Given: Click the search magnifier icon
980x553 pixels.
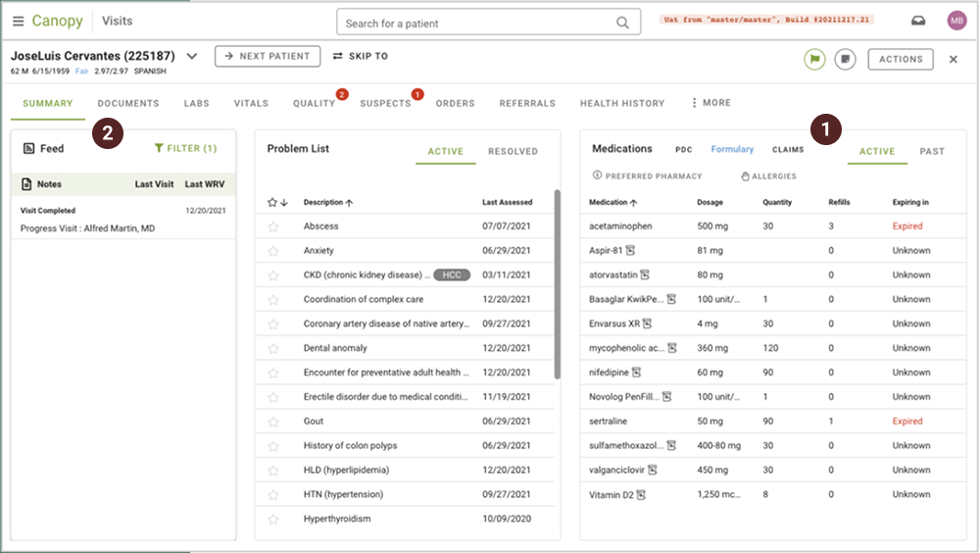Looking at the screenshot, I should point(623,23).
